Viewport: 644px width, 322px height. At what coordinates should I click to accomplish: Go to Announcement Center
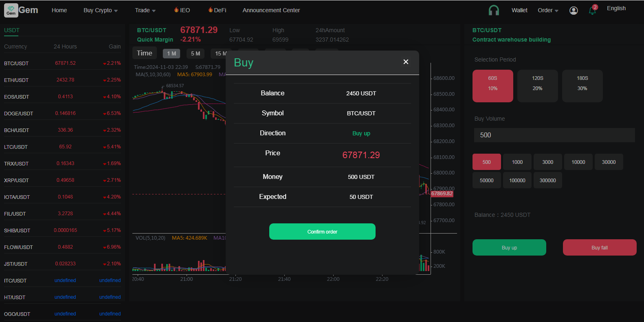(271, 10)
